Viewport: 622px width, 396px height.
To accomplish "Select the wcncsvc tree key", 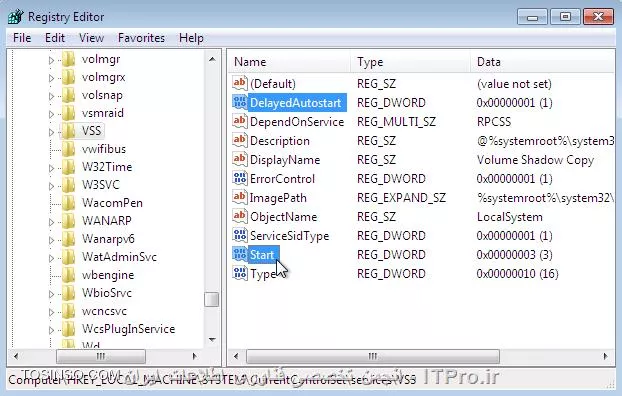I will click(104, 311).
